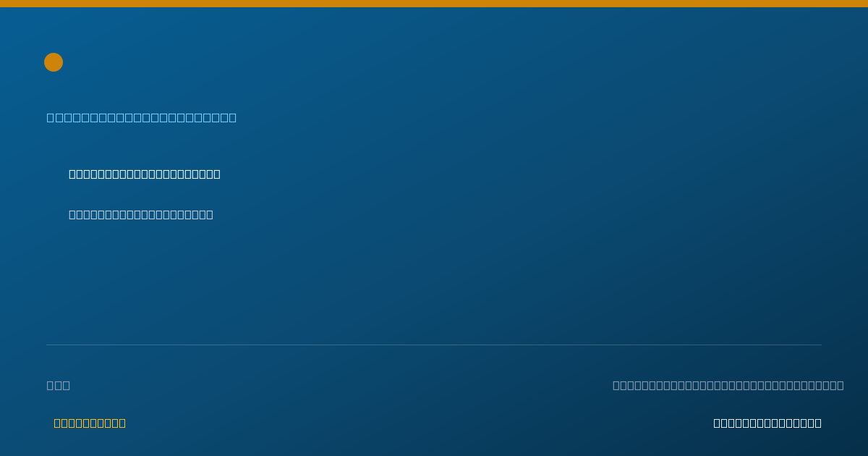Viewport: 868px width, 456px height.
Task: Click the first glyph of the light-blue headline
Action: coord(51,117)
